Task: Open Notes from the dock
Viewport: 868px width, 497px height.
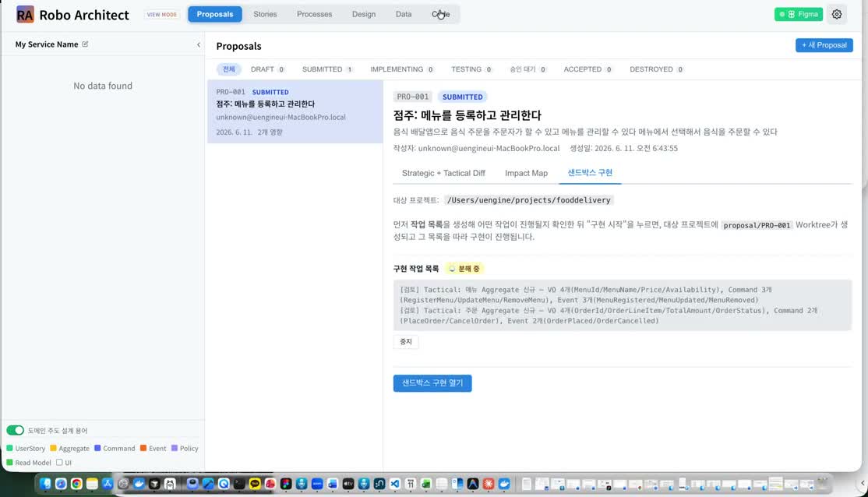Action: tap(92, 484)
